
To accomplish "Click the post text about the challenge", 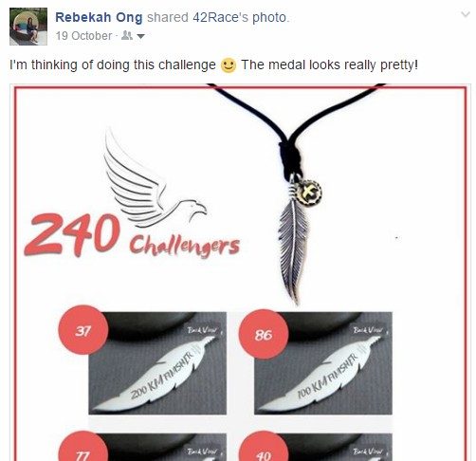I will click(214, 65).
